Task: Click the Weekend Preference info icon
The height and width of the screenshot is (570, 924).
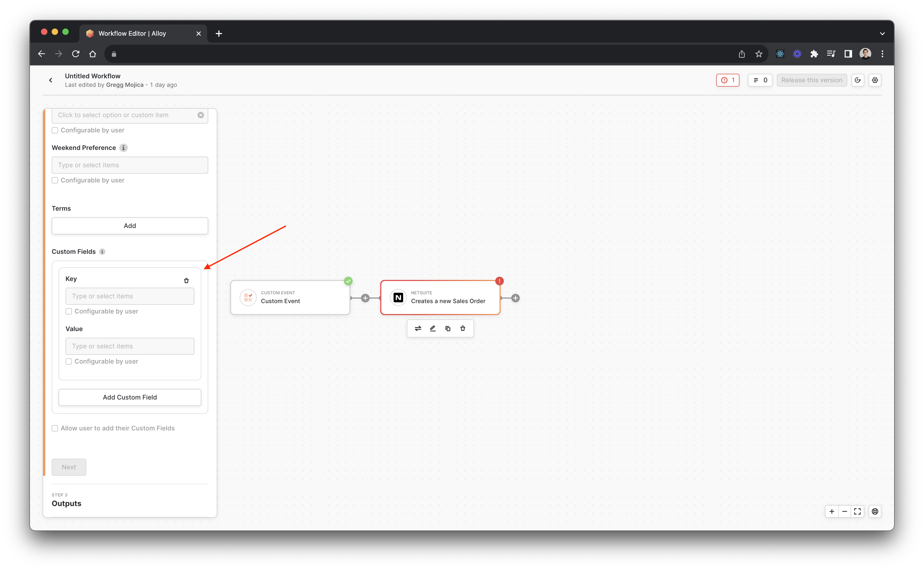Action: point(123,148)
